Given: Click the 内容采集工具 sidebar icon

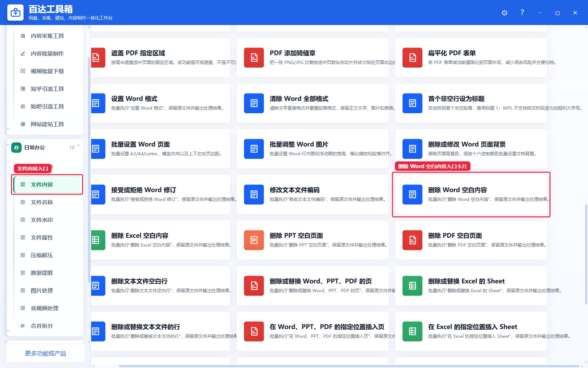Looking at the screenshot, I should [x=23, y=36].
